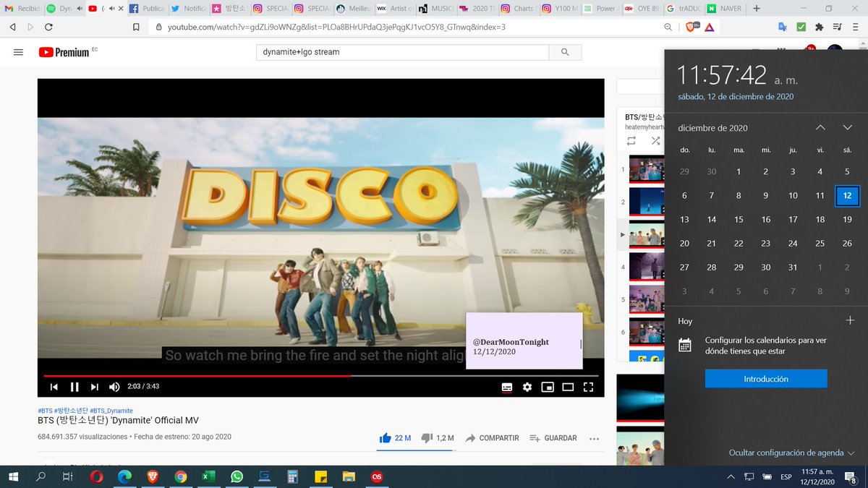Dislike the video with 1,2 M
The width and height of the screenshot is (868, 488).
(x=437, y=438)
